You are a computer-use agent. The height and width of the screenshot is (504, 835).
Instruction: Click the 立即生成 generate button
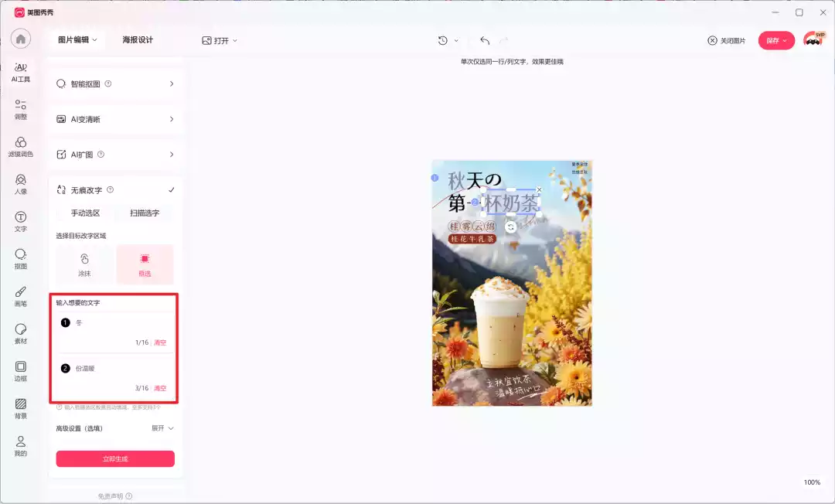click(115, 459)
